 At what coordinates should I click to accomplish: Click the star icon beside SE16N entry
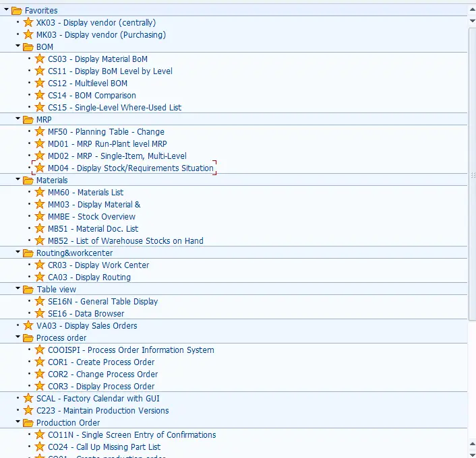pos(40,301)
